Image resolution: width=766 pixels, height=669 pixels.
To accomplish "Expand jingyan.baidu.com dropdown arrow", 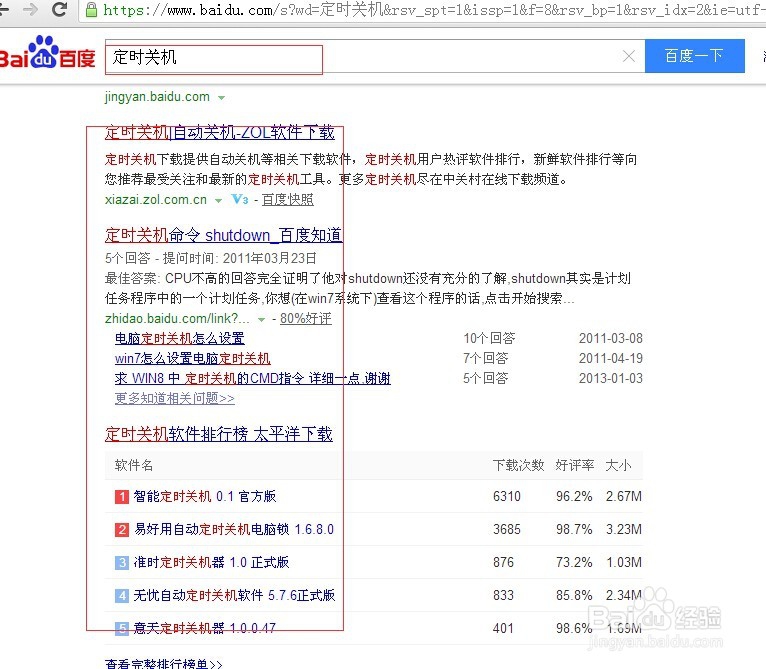I will pyautogui.click(x=221, y=98).
